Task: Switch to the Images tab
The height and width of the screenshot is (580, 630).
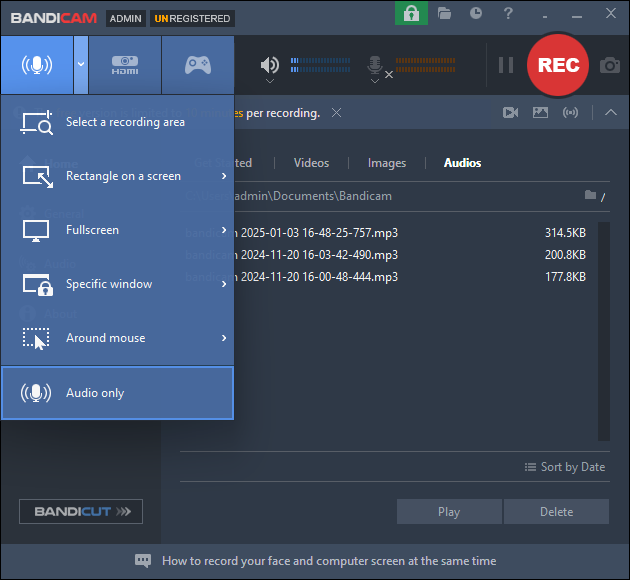Action: pyautogui.click(x=387, y=163)
